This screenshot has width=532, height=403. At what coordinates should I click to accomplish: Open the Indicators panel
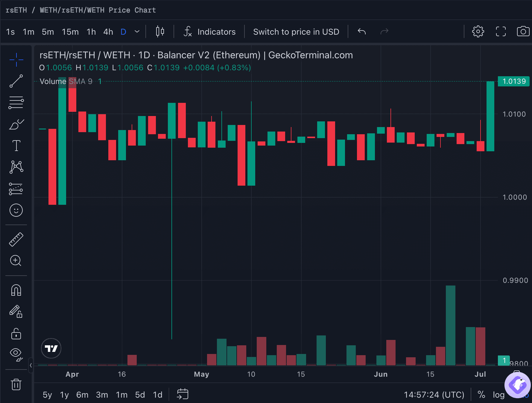[209, 32]
